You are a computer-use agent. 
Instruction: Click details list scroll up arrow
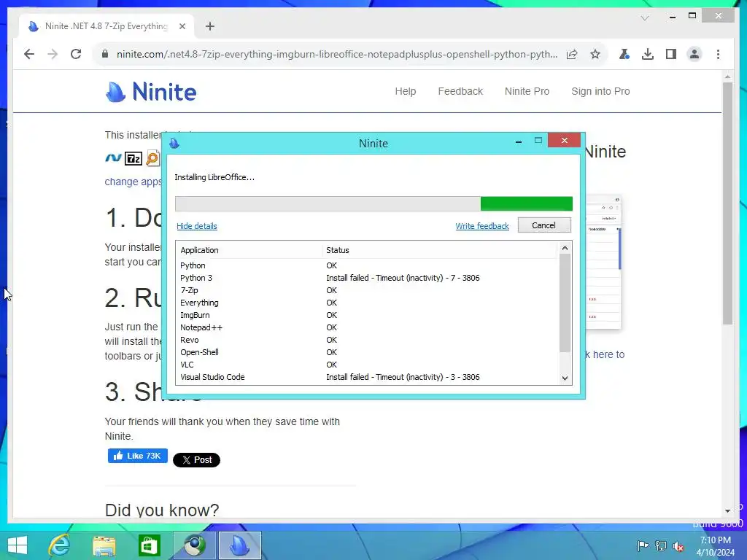(x=565, y=248)
